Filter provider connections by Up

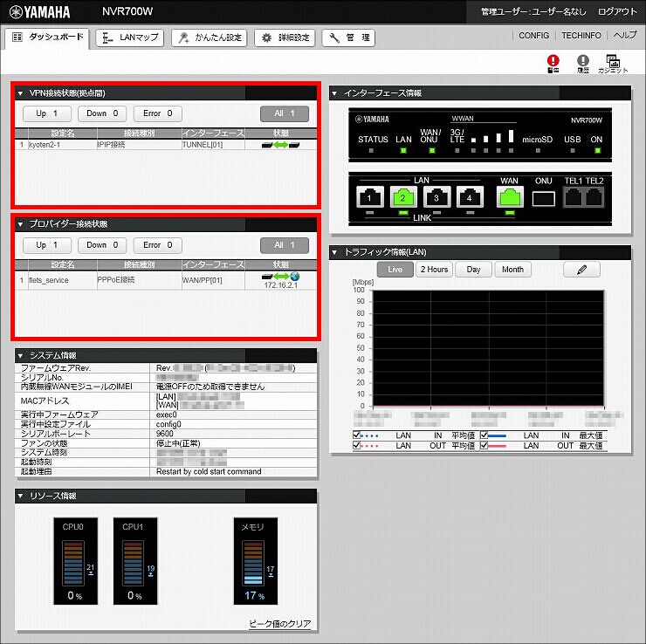tap(47, 245)
